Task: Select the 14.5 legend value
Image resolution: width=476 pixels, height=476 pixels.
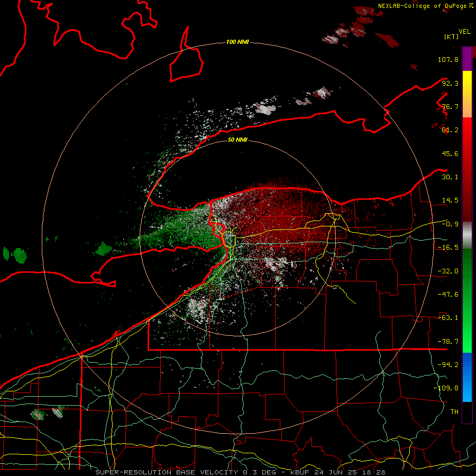Action: point(450,200)
